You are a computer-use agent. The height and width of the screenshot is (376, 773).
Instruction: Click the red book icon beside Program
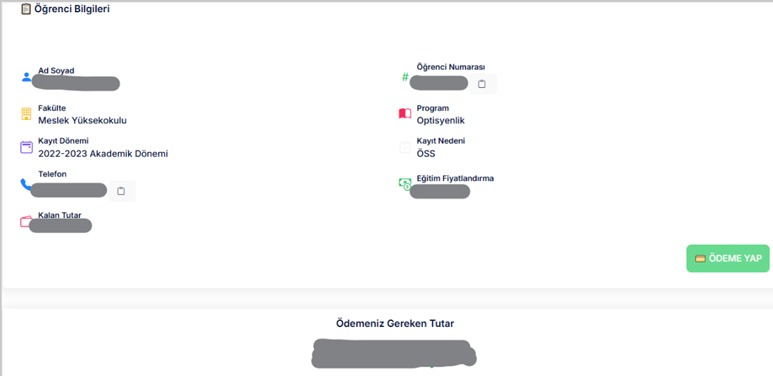[x=405, y=114]
